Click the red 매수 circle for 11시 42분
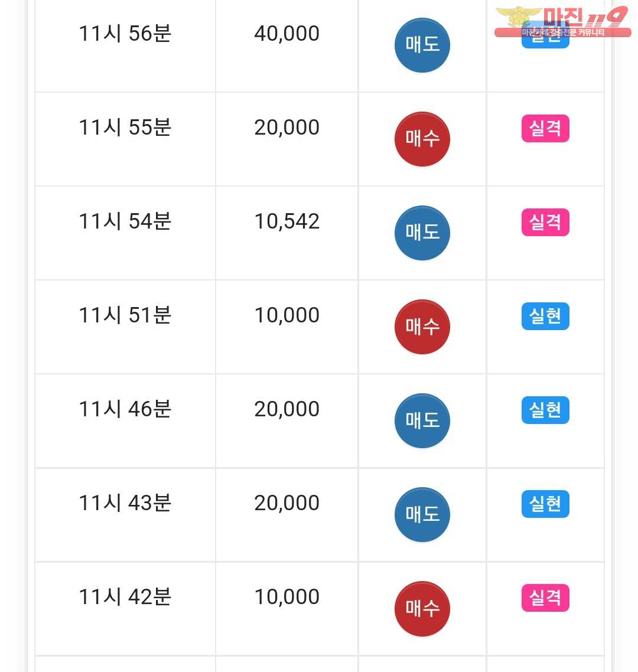 pyautogui.click(x=422, y=608)
